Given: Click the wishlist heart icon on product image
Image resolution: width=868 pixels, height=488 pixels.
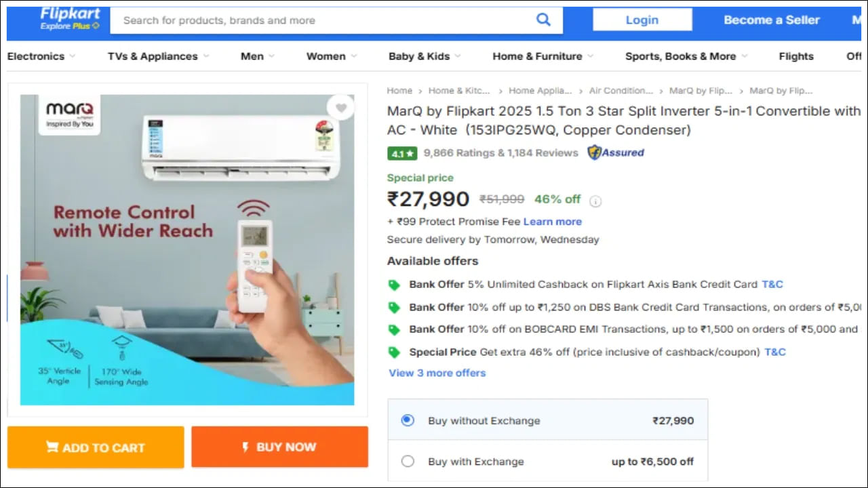Looking at the screenshot, I should tap(341, 107).
